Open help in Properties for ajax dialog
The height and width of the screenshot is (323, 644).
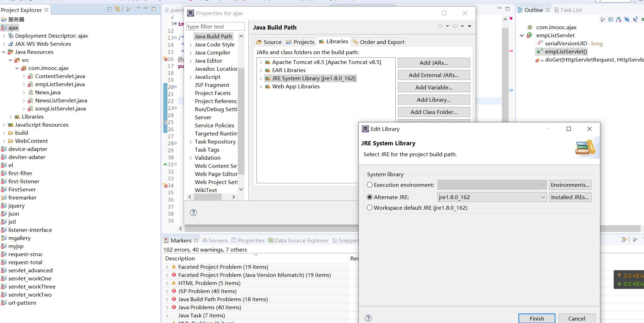point(193,213)
